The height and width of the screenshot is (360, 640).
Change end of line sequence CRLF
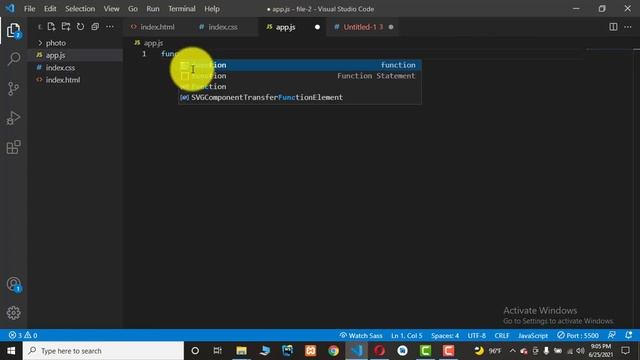tap(502, 336)
